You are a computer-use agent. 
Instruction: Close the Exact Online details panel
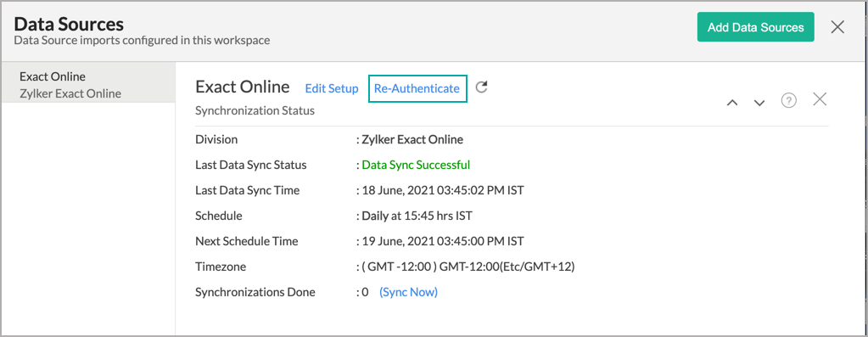point(820,99)
